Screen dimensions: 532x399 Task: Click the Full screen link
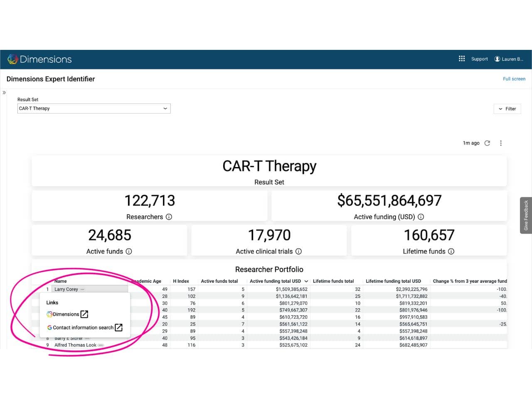pyautogui.click(x=514, y=79)
